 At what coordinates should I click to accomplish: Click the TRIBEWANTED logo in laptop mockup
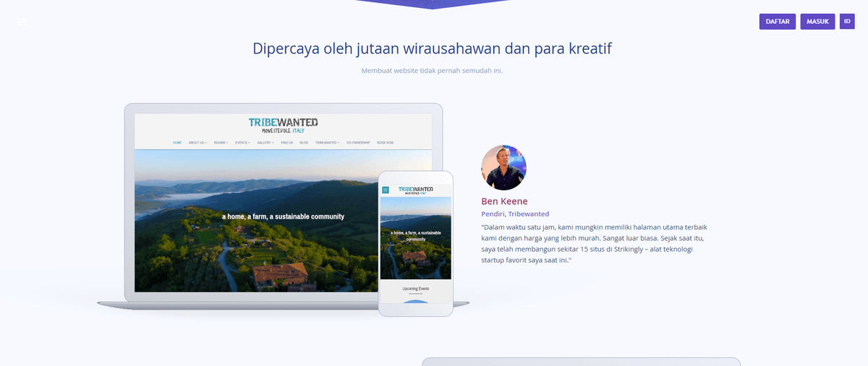click(x=283, y=124)
